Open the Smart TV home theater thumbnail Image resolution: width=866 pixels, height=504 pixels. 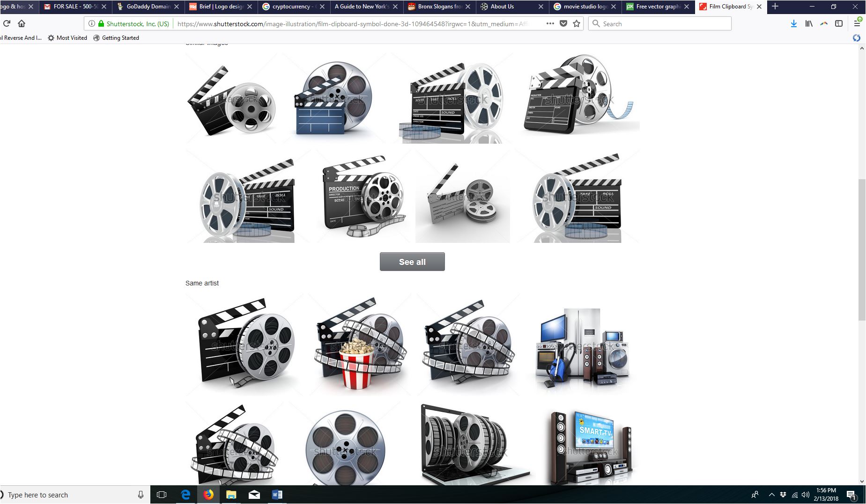click(591, 446)
